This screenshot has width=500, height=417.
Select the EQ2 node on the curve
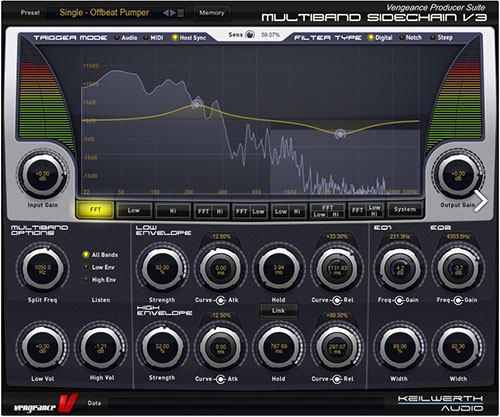(x=340, y=134)
